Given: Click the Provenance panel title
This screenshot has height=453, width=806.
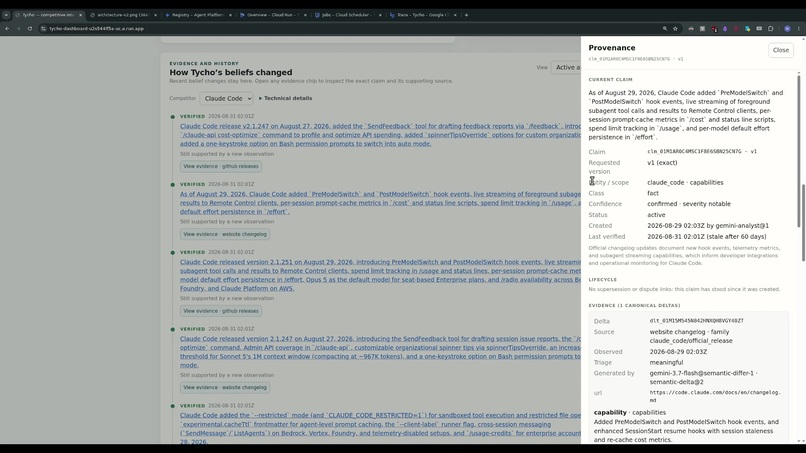Looking at the screenshot, I should pos(612,48).
